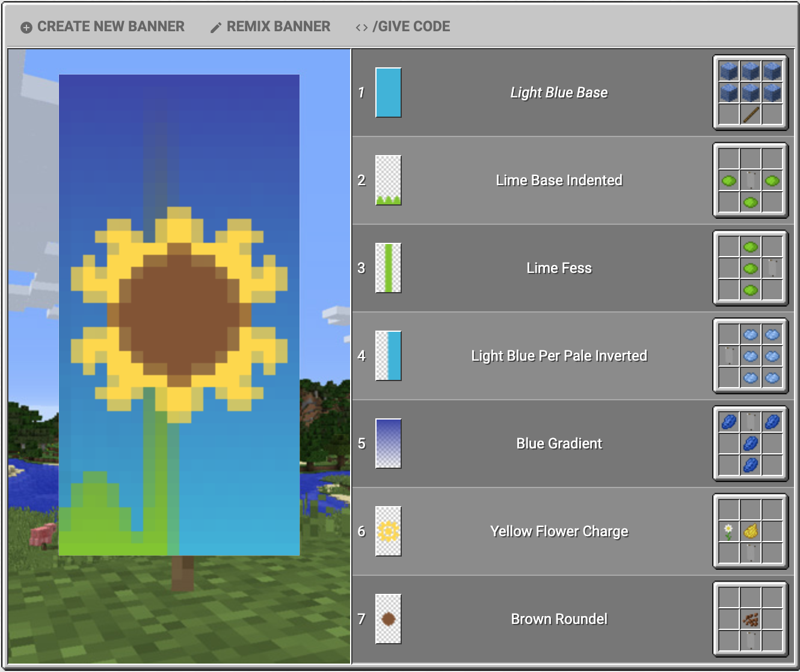Click the Light Blue Base crafting grid
This screenshot has height=672, width=800.
click(750, 93)
